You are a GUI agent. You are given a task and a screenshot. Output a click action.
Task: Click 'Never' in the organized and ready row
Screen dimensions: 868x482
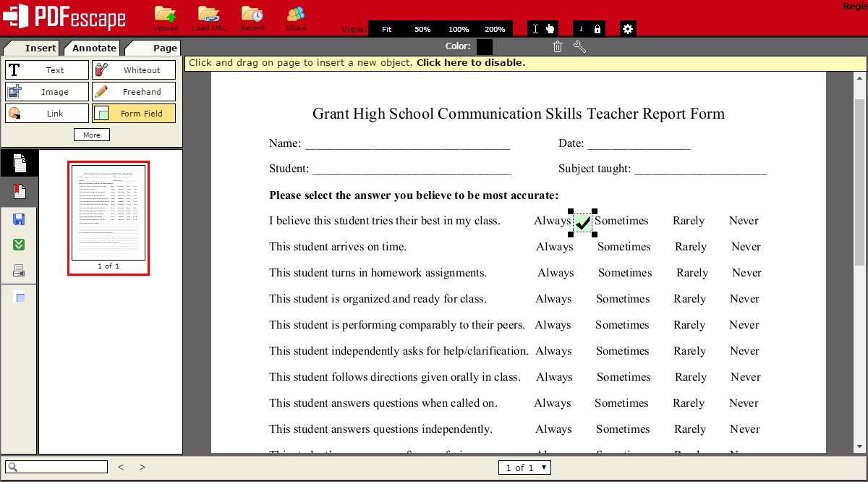pos(744,299)
